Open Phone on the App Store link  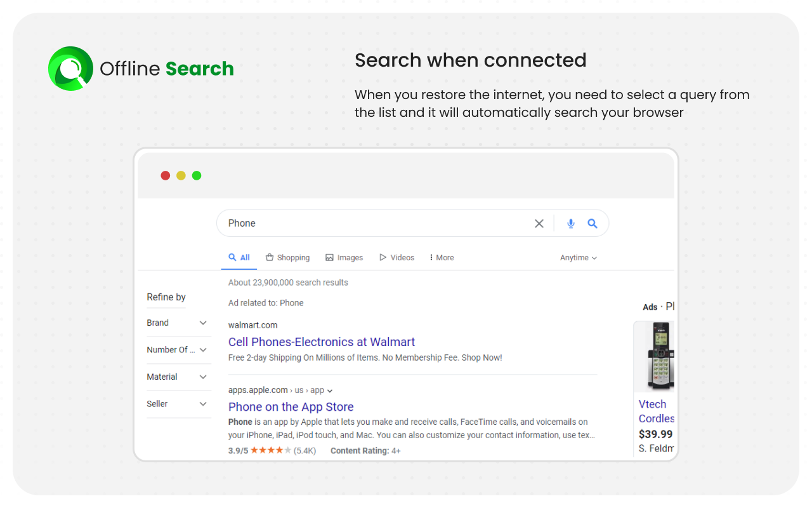point(291,407)
